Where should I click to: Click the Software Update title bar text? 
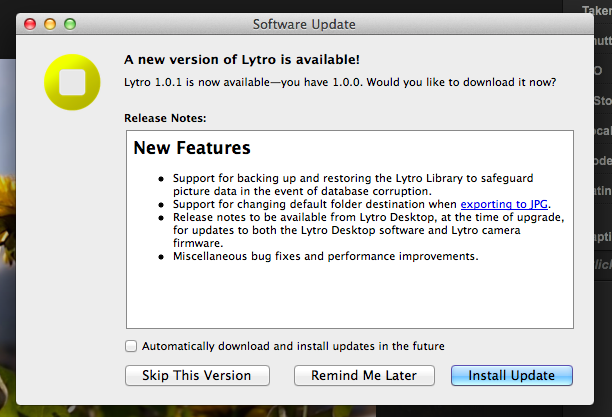[x=303, y=23]
